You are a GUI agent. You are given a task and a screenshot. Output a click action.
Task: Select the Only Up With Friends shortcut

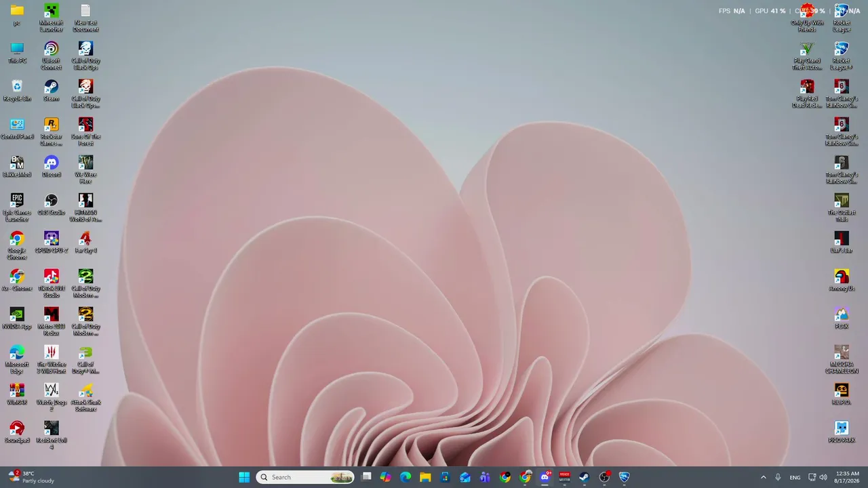pyautogui.click(x=807, y=18)
